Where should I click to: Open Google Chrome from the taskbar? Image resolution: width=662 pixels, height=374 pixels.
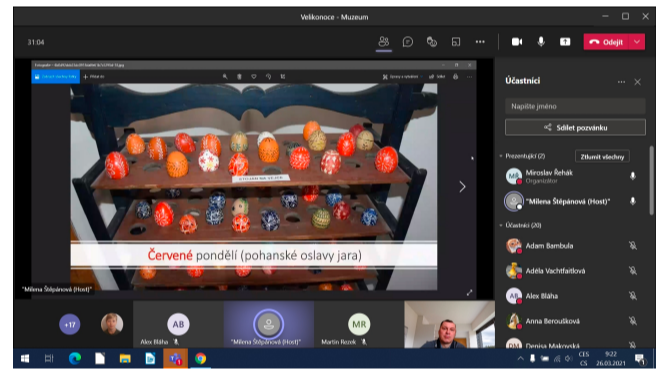(201, 358)
